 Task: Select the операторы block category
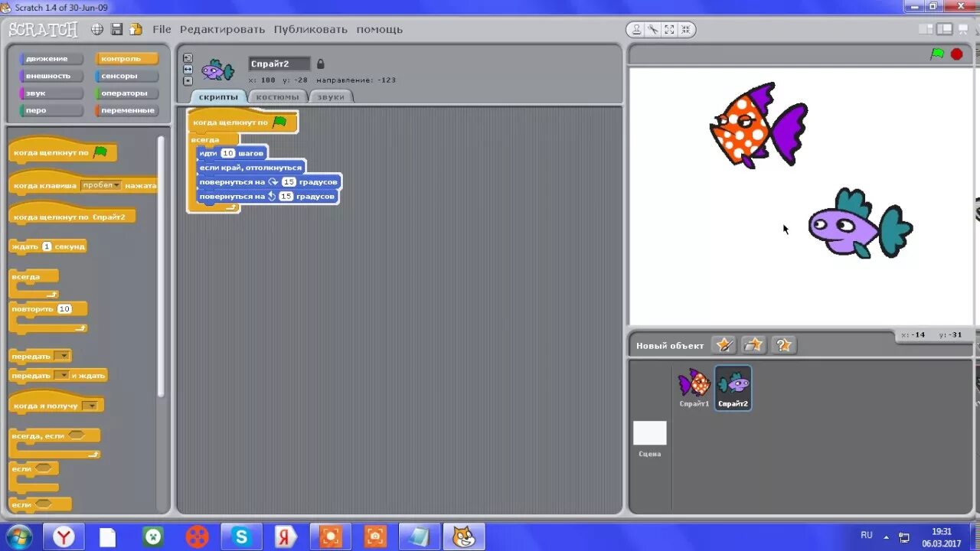point(126,93)
